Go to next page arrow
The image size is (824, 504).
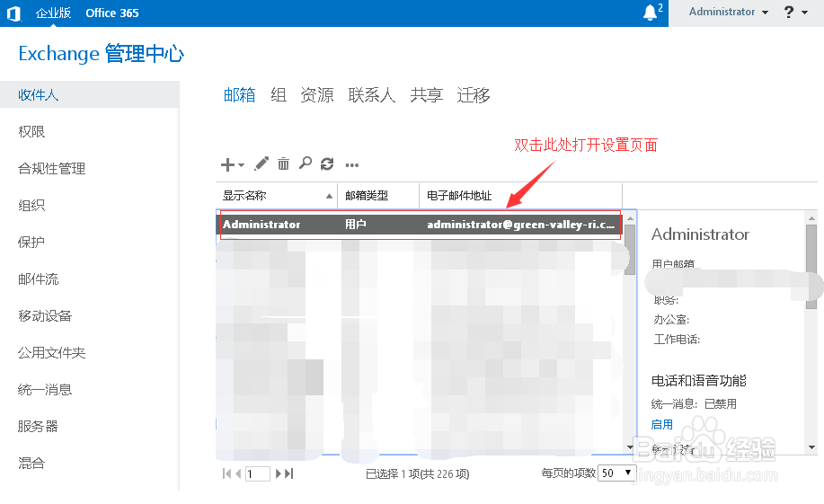point(279,473)
